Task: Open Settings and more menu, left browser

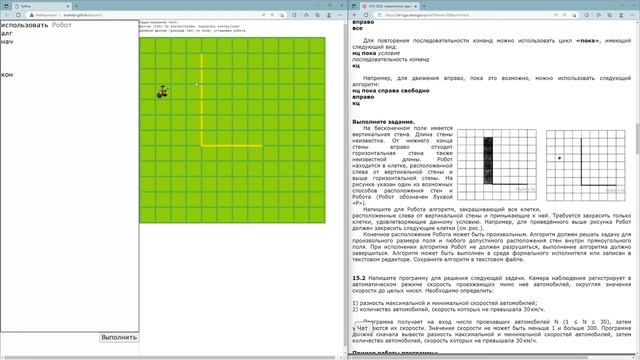Action: coord(340,15)
